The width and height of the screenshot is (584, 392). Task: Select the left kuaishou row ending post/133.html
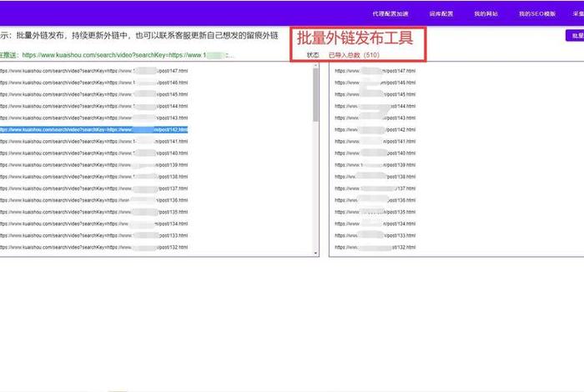pos(93,235)
